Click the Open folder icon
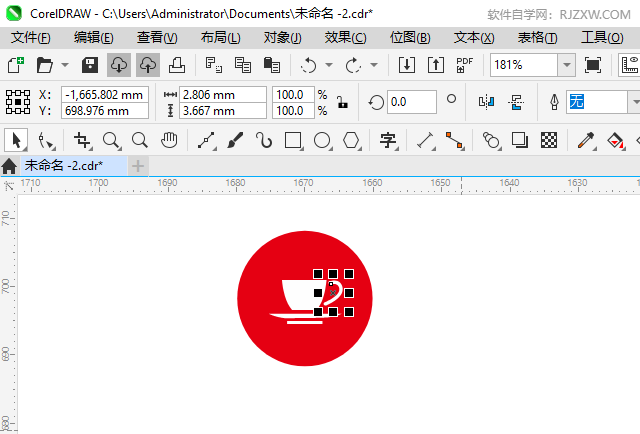Image resolution: width=640 pixels, height=434 pixels. click(x=44, y=65)
